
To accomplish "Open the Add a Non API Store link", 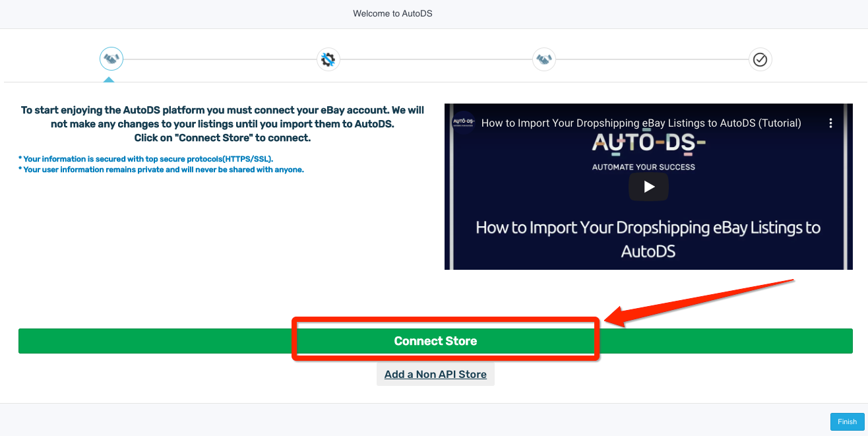I will point(435,374).
